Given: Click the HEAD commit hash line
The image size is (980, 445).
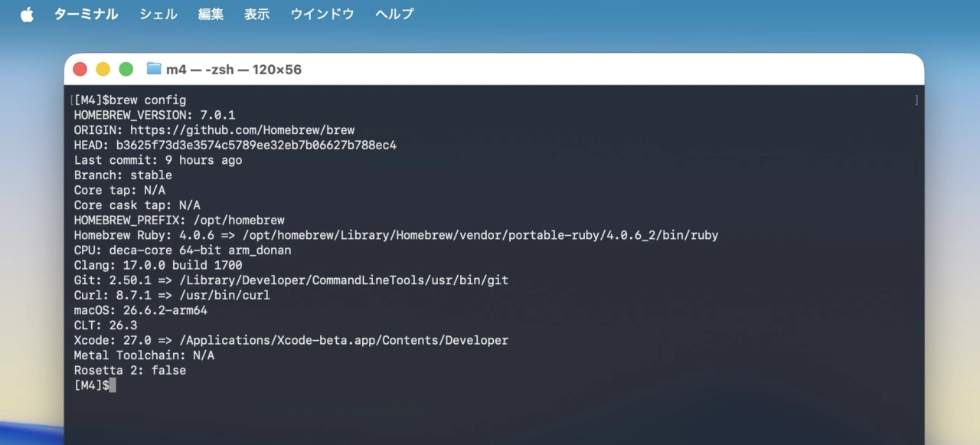Looking at the screenshot, I should pos(235,145).
